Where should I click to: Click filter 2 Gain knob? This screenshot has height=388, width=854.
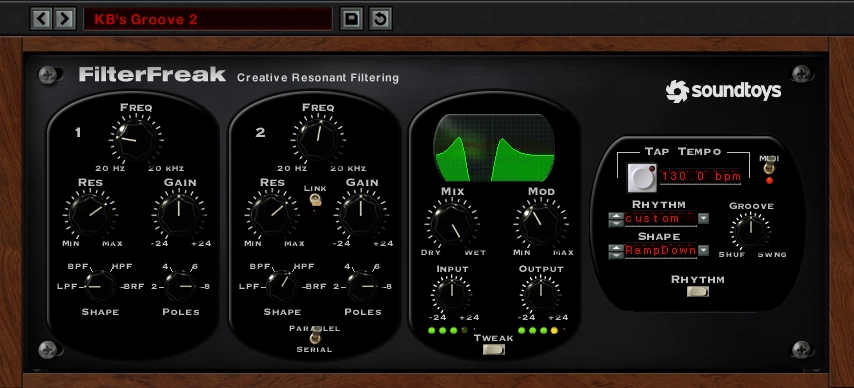pos(361,214)
